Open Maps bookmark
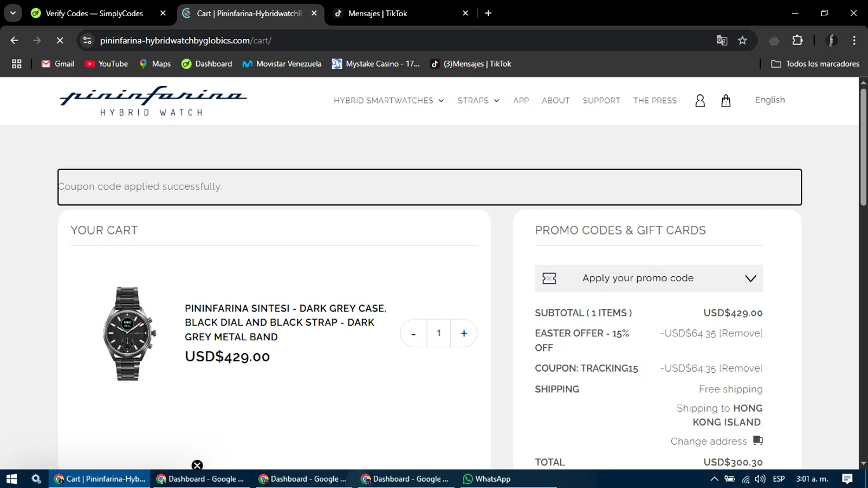868x488 pixels. (x=155, y=64)
